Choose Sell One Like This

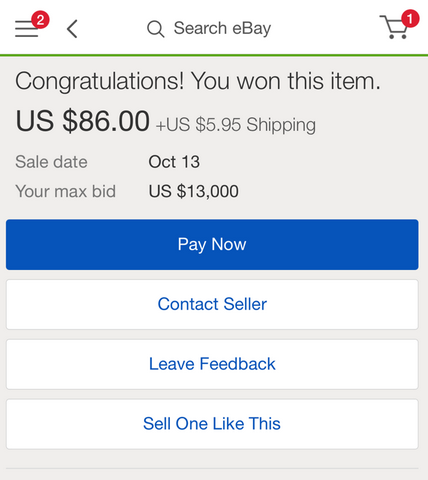tap(212, 424)
